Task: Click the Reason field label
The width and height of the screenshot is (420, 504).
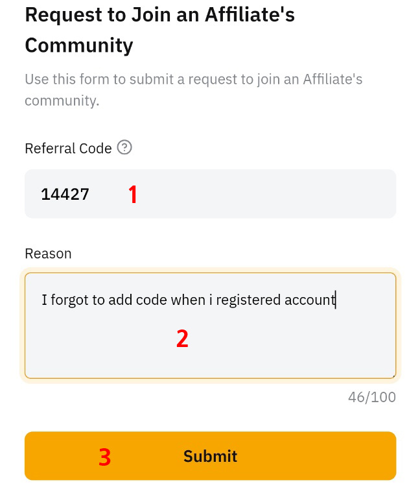Action: pyautogui.click(x=48, y=254)
